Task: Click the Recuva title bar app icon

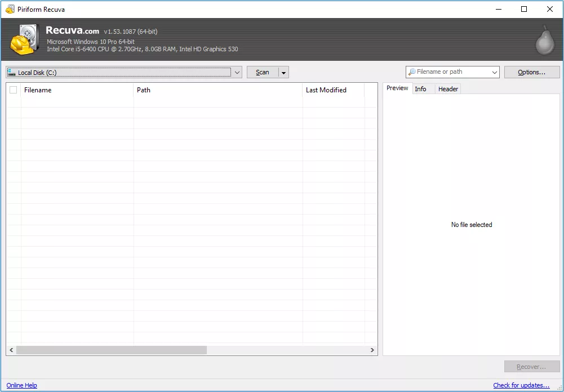Action: [10, 9]
